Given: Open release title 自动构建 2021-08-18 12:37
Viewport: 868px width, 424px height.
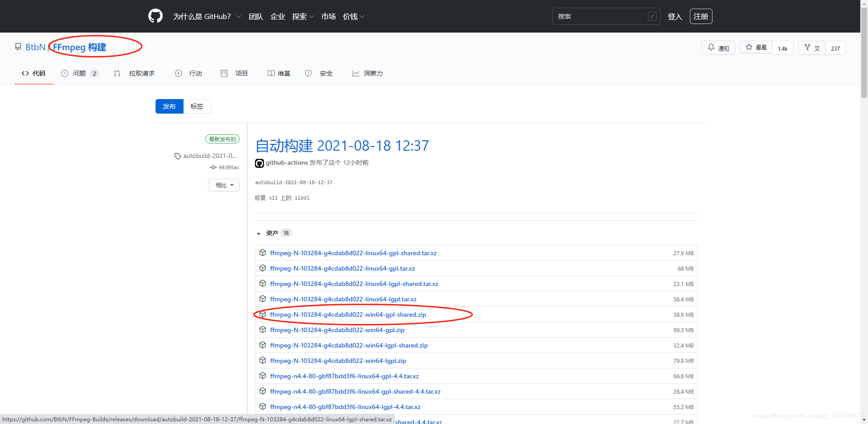Looking at the screenshot, I should [342, 146].
